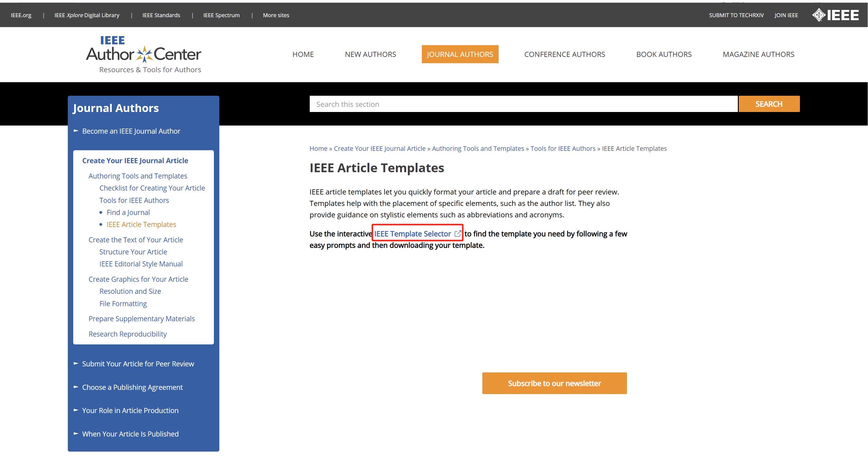Image resolution: width=868 pixels, height=457 pixels.
Task: Click the SEARCH button
Action: pyautogui.click(x=769, y=104)
